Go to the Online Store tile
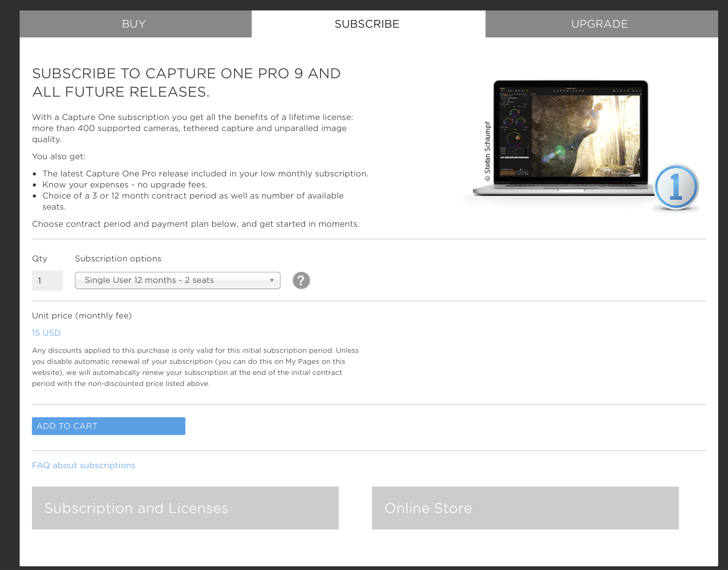 click(x=525, y=508)
